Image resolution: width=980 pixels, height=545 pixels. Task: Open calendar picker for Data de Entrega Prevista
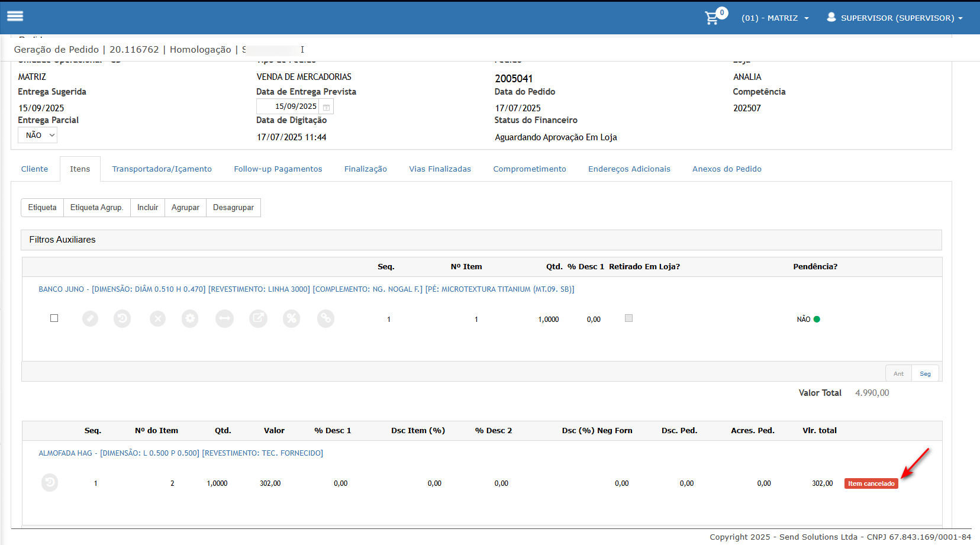[326, 107]
